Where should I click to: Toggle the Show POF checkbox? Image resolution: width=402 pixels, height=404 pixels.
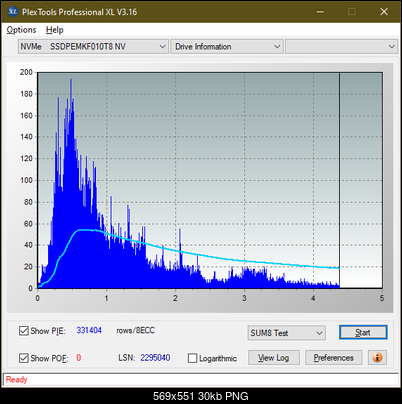click(x=24, y=358)
